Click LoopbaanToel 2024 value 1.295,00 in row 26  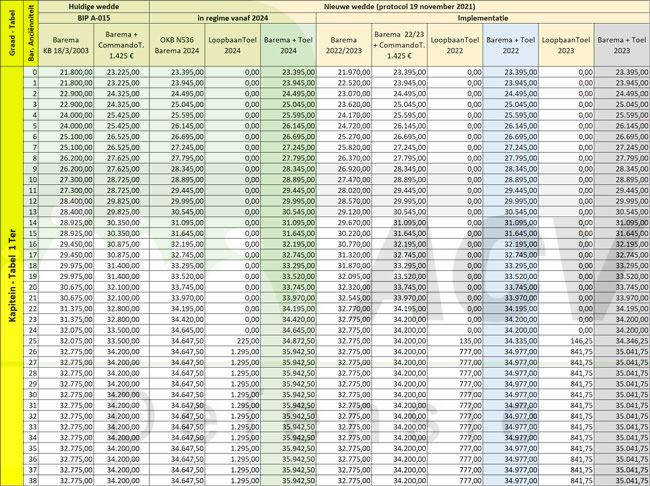(233, 352)
